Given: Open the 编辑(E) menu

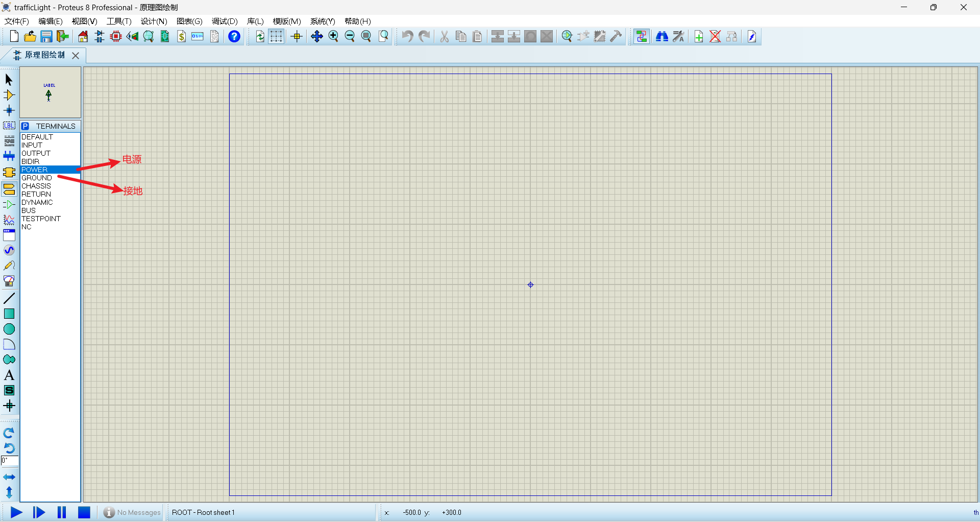Looking at the screenshot, I should click(51, 21).
